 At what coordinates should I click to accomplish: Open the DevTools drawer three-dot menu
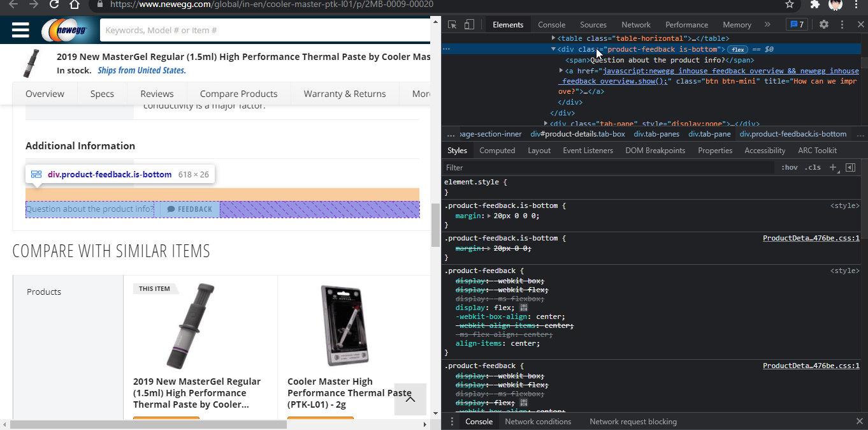pos(452,422)
